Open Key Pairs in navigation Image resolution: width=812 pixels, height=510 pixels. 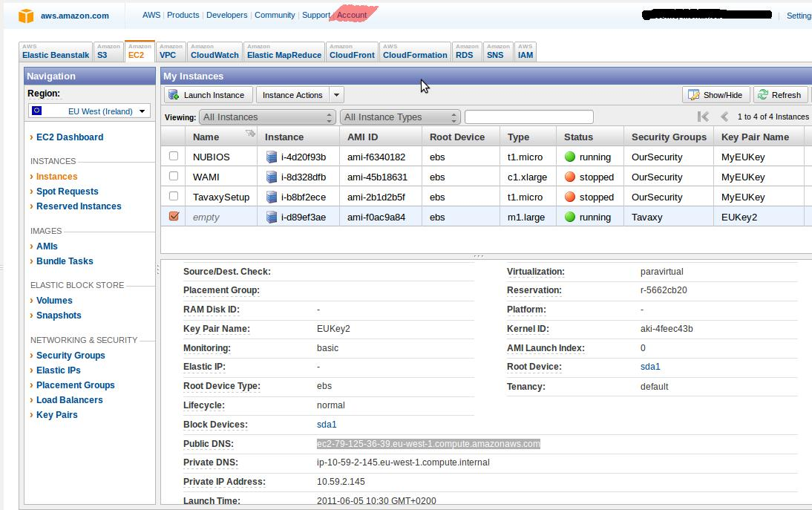(x=57, y=415)
